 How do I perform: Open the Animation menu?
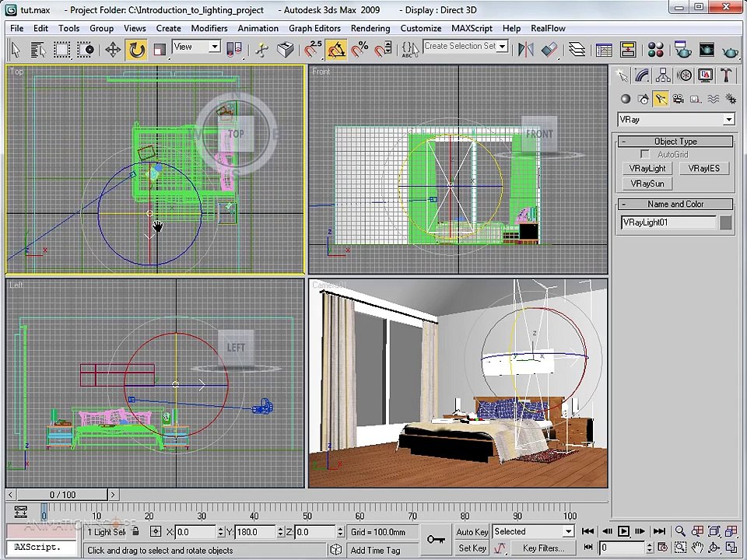258,28
